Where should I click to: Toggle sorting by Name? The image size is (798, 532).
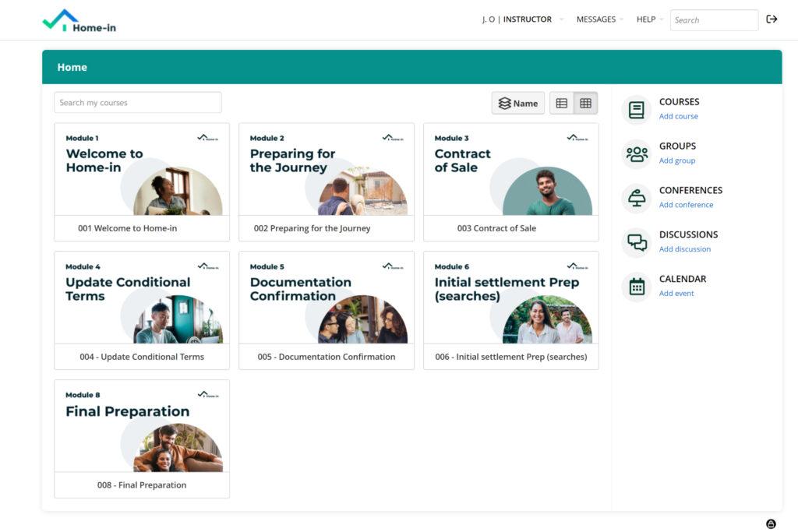(x=518, y=103)
